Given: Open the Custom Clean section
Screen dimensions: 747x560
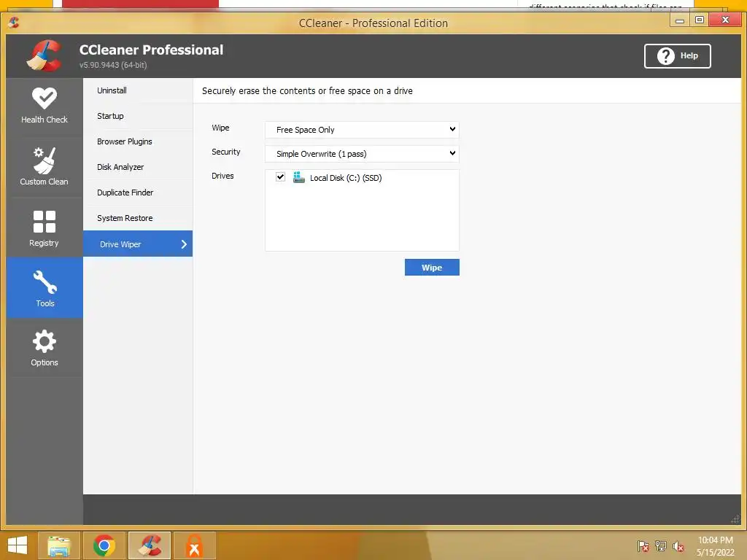Looking at the screenshot, I should (x=44, y=167).
